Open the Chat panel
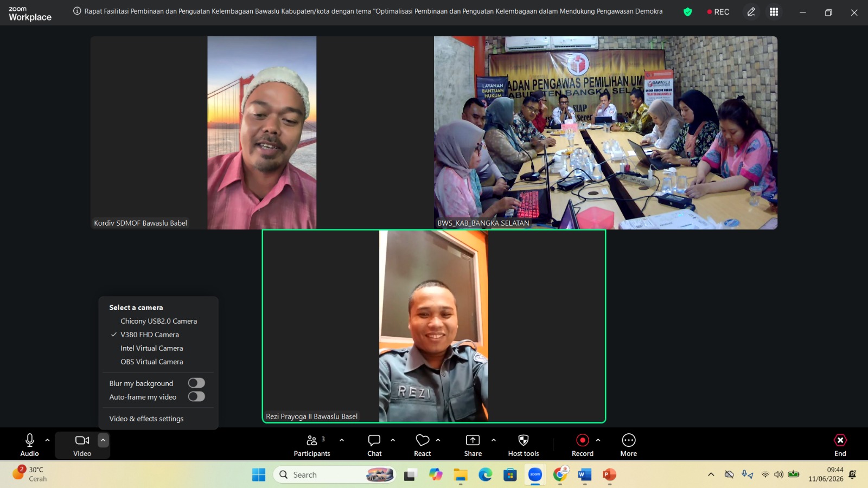Viewport: 868px width, 488px height. [374, 445]
